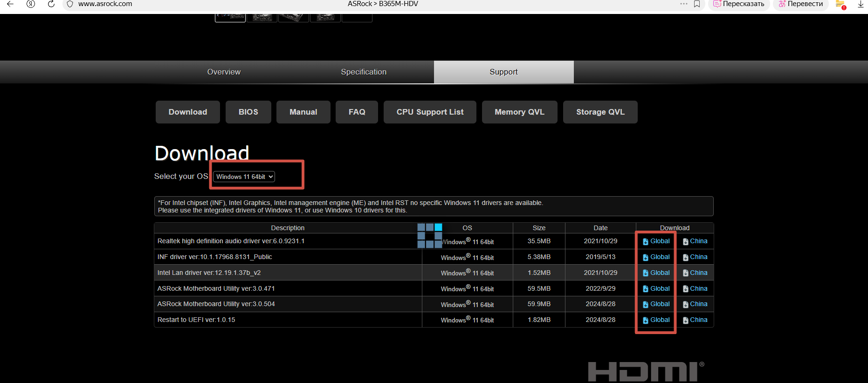Image resolution: width=868 pixels, height=383 pixels.
Task: Click the Size column header
Action: pos(539,228)
